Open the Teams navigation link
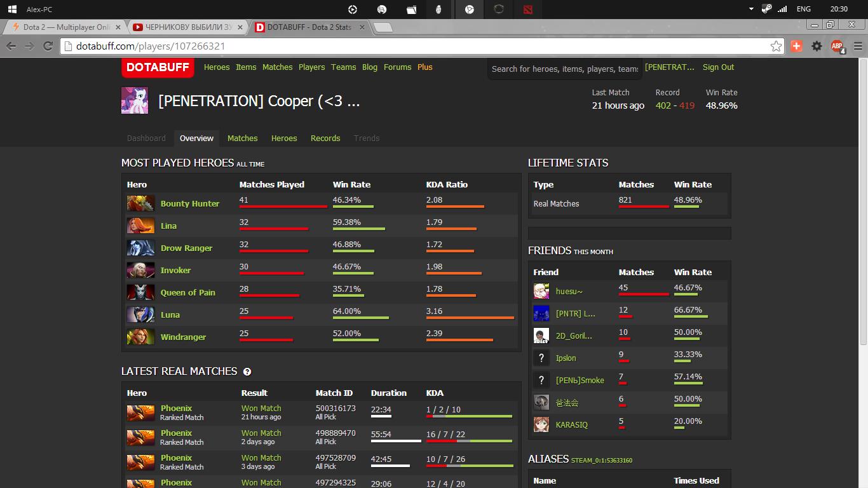This screenshot has height=488, width=868. pos(343,67)
